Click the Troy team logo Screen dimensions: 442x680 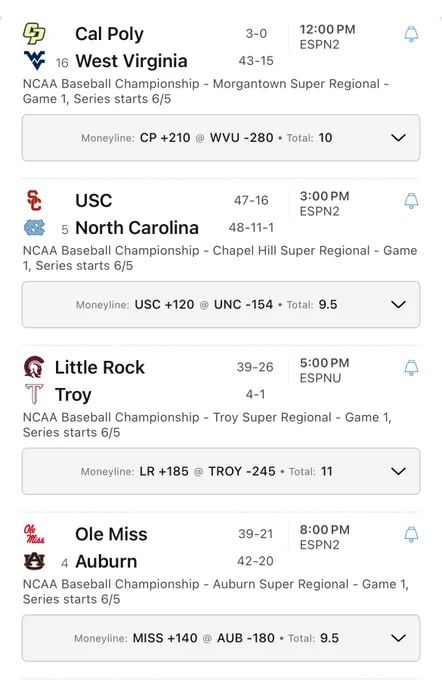pos(34,394)
